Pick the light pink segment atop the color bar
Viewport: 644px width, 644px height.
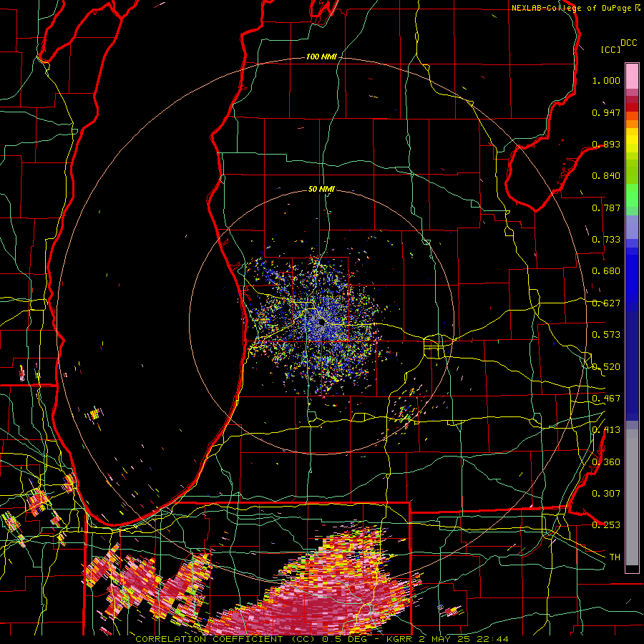(x=632, y=77)
